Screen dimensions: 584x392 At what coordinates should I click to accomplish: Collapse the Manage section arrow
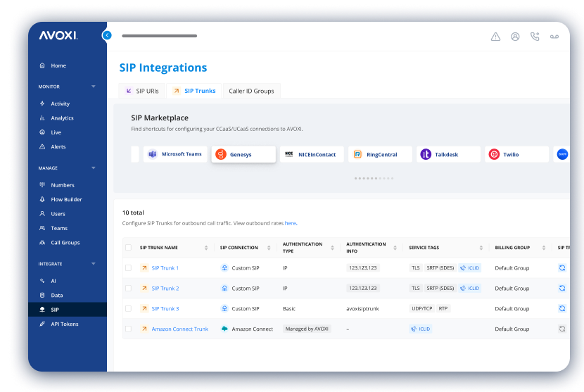tap(94, 168)
